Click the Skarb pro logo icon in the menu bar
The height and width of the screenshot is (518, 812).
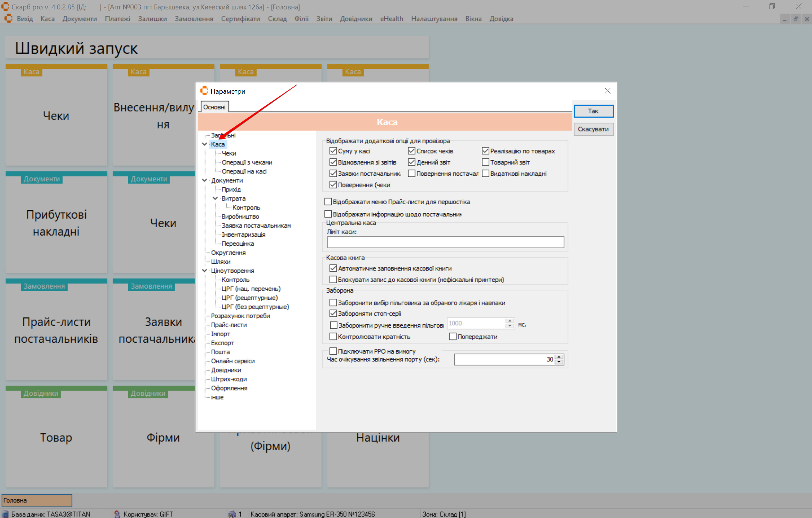pyautogui.click(x=8, y=18)
